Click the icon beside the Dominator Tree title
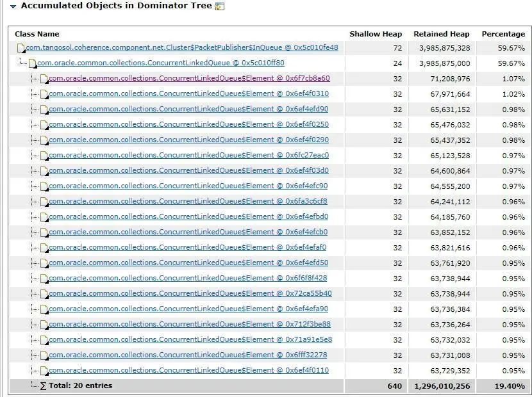 (220, 6)
